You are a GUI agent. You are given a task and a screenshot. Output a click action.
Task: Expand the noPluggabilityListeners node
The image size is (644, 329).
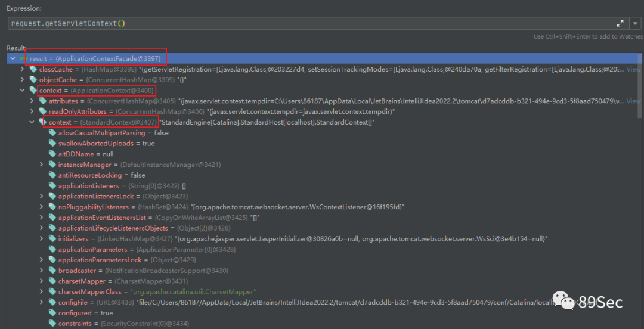point(42,207)
